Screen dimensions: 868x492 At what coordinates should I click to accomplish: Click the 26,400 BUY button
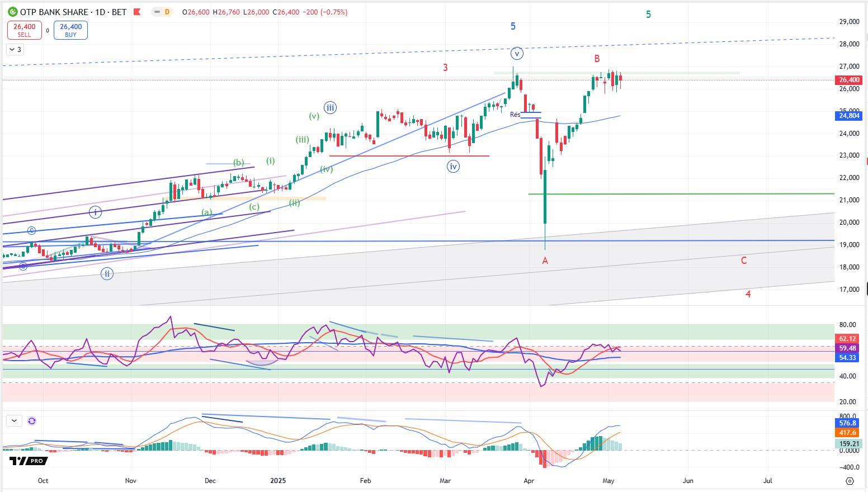(70, 30)
